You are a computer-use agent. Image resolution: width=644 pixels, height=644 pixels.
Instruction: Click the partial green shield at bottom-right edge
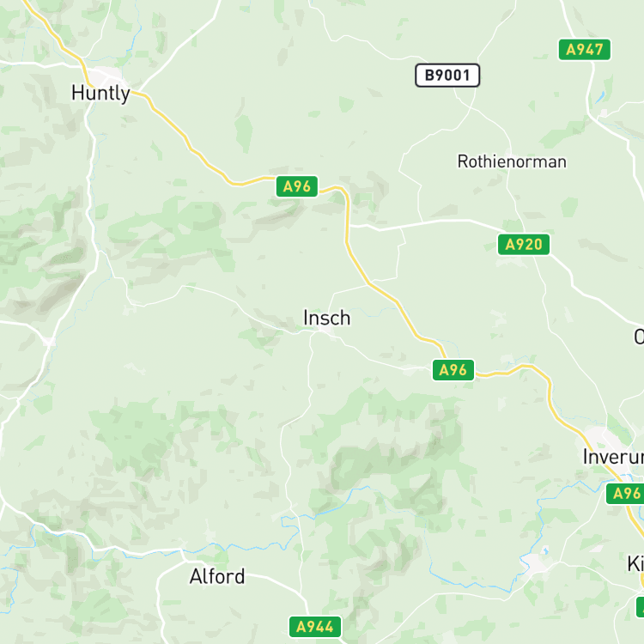pos(640,607)
